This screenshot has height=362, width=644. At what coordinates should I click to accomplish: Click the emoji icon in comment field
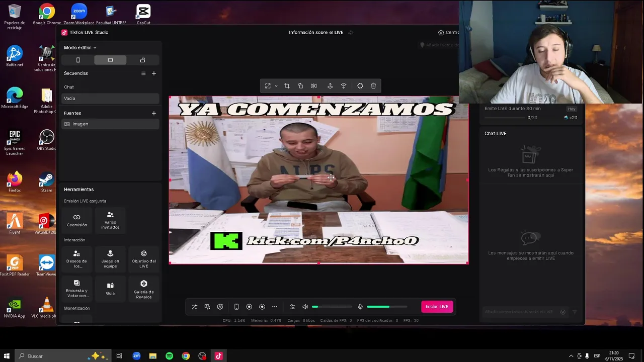click(x=563, y=312)
